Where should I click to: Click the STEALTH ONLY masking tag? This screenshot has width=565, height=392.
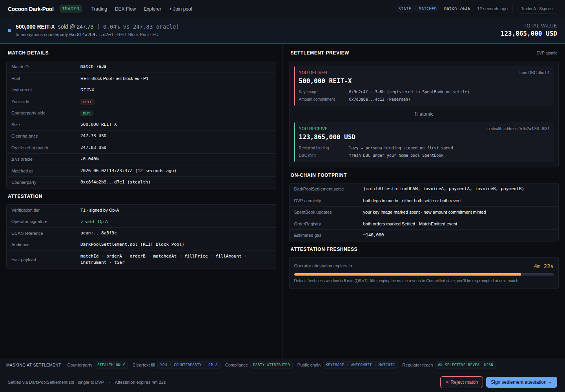click(111, 365)
